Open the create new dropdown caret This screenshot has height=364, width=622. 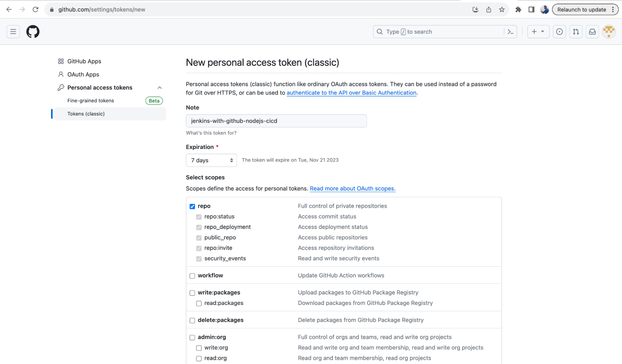pyautogui.click(x=542, y=31)
